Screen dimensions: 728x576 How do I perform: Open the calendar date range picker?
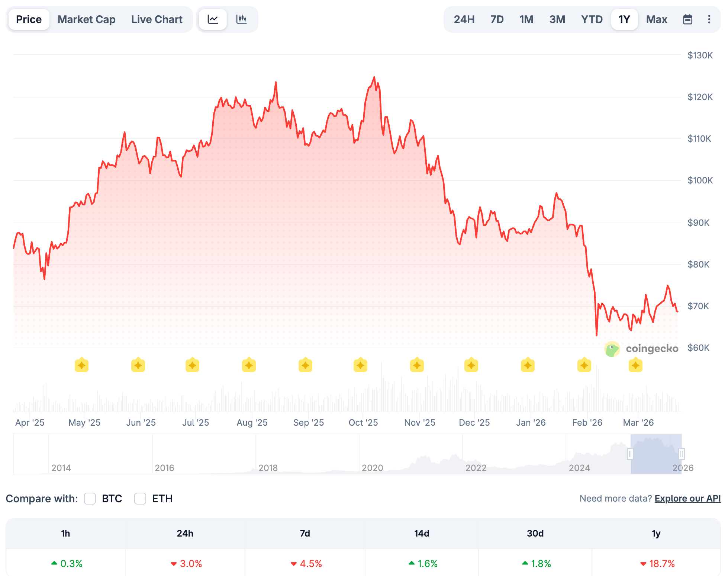tap(687, 19)
